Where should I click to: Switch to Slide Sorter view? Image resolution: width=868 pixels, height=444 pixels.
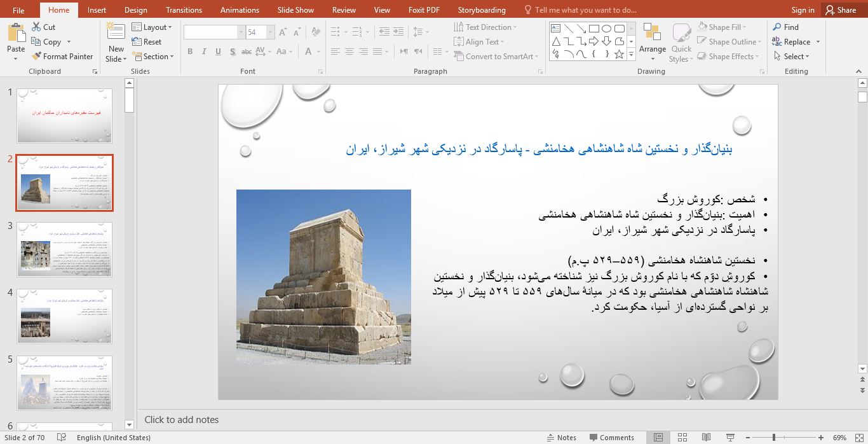pyautogui.click(x=682, y=438)
